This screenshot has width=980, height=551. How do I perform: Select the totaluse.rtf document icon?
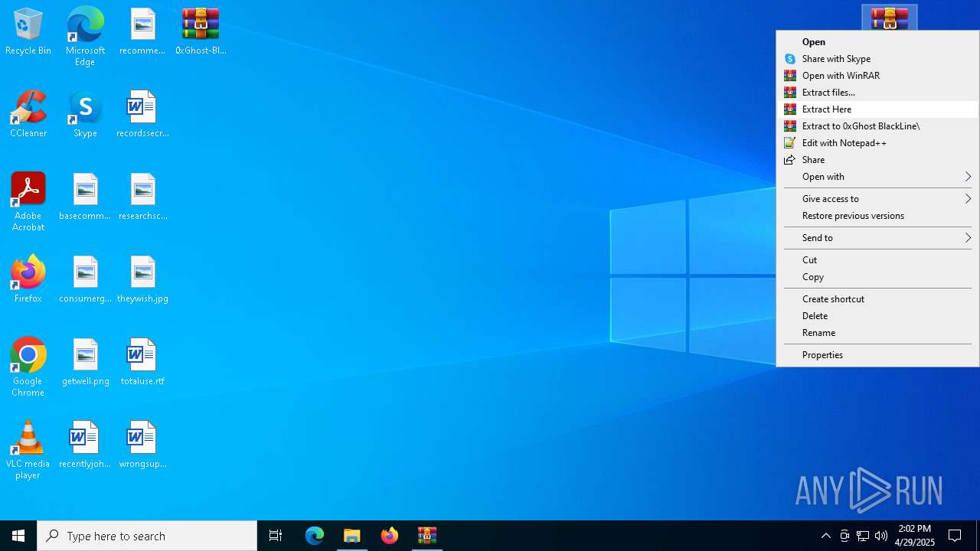pyautogui.click(x=142, y=363)
